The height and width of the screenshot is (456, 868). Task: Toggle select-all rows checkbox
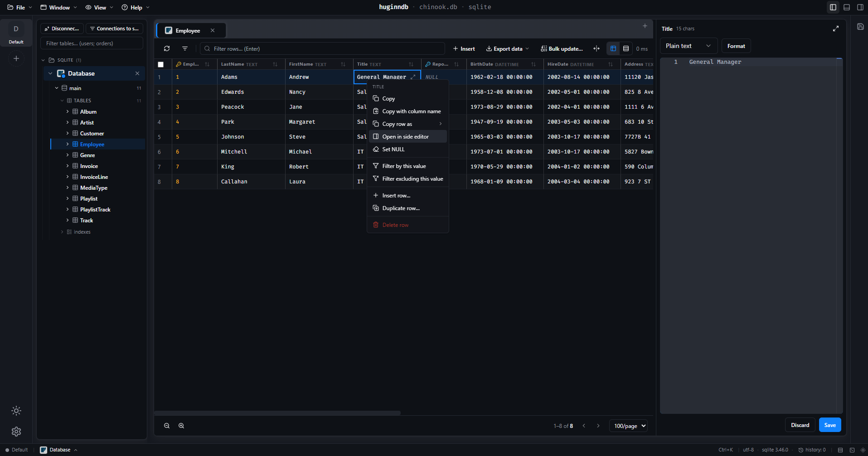(x=160, y=64)
